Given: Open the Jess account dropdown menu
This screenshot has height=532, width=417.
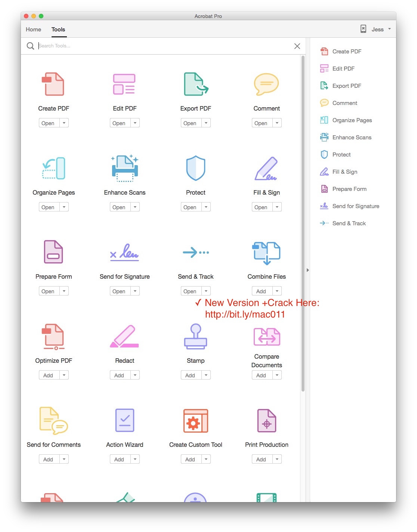Looking at the screenshot, I should click(381, 29).
